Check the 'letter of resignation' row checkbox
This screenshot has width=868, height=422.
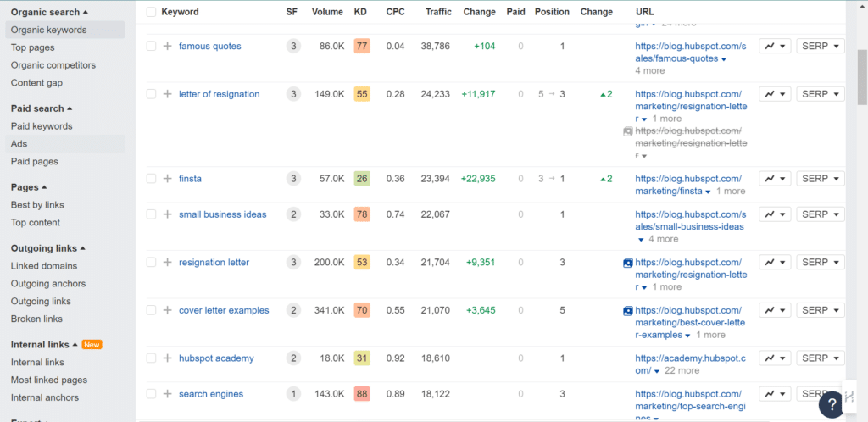tap(151, 95)
